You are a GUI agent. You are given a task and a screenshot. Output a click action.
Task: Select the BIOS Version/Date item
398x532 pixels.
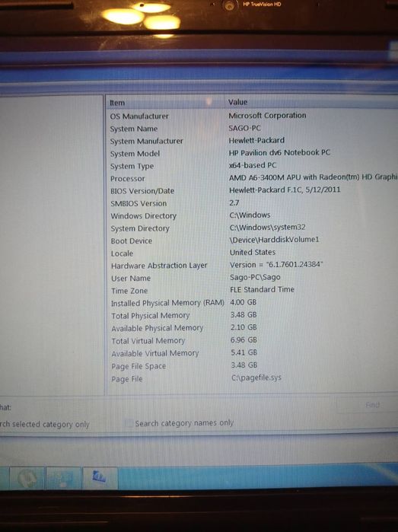[x=142, y=191]
